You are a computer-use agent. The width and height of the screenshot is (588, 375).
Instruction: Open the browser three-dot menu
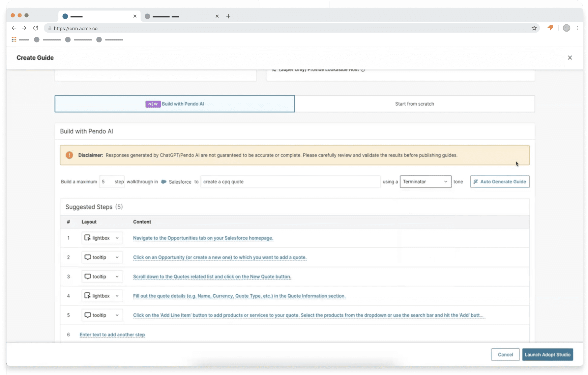pos(577,28)
